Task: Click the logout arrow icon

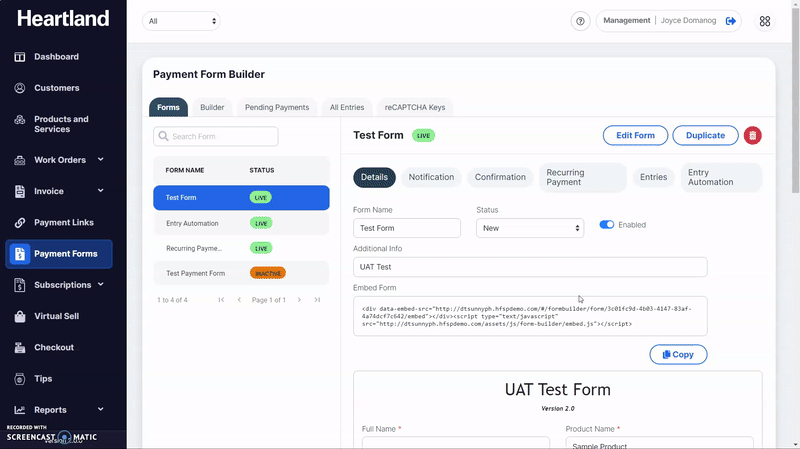Action: pos(731,21)
